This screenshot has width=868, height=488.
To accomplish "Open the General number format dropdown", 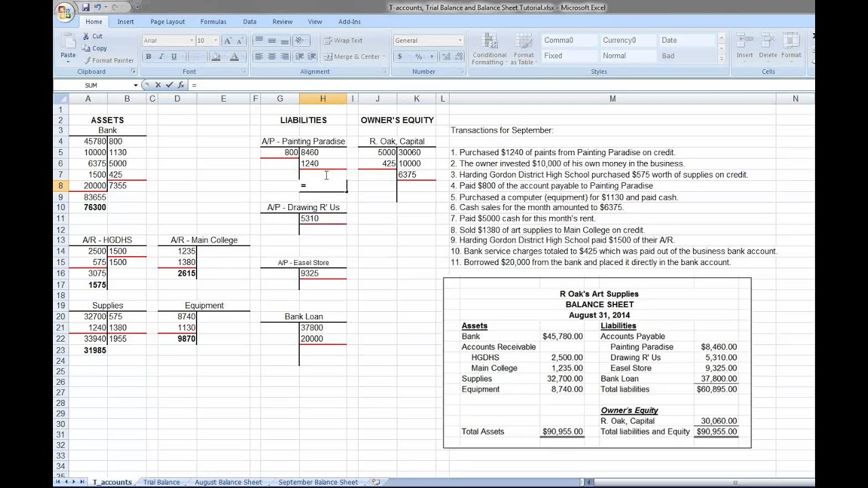I will (x=460, y=41).
